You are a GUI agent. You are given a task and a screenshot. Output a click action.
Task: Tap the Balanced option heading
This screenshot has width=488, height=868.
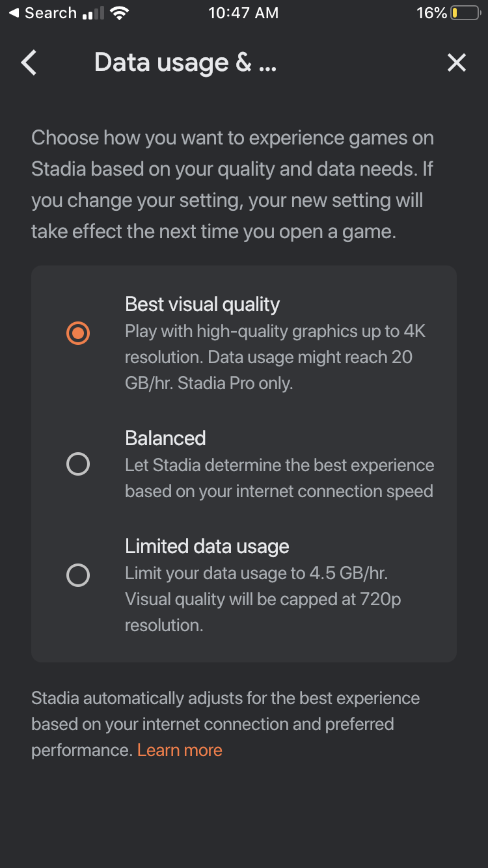[165, 438]
